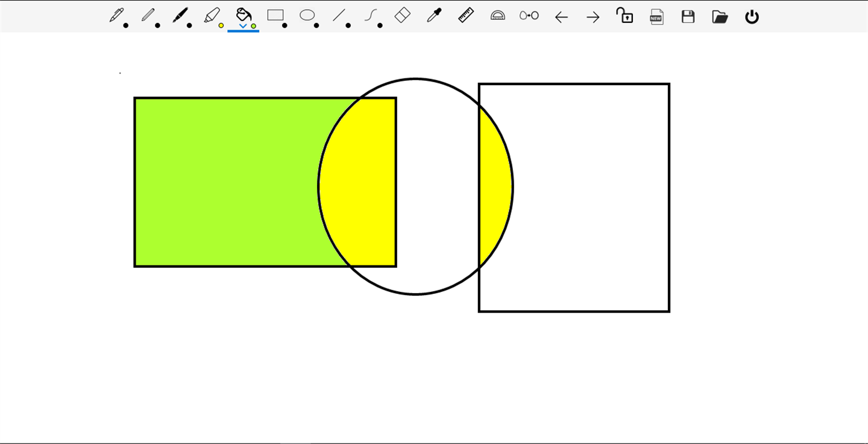This screenshot has height=444, width=868.
Task: Activate the eraser tool
Action: pos(403,15)
